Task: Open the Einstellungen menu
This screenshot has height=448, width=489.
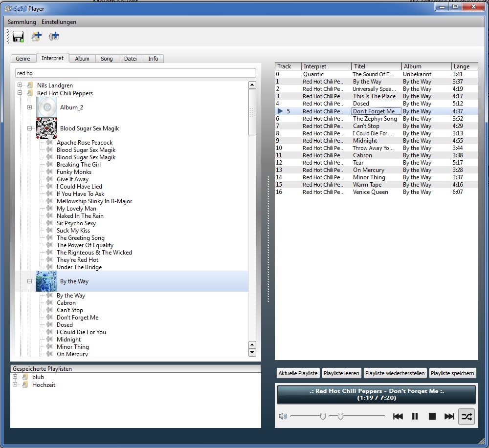Action: 59,22
